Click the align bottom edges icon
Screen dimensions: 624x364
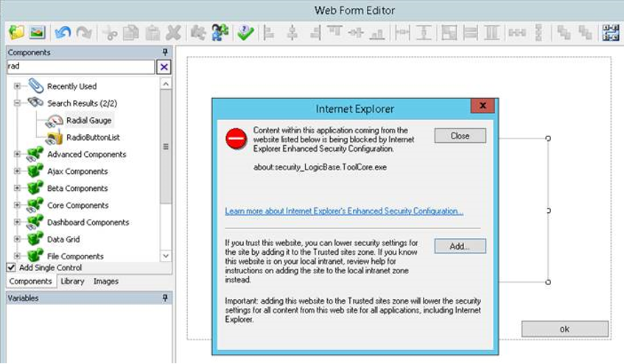(x=377, y=35)
